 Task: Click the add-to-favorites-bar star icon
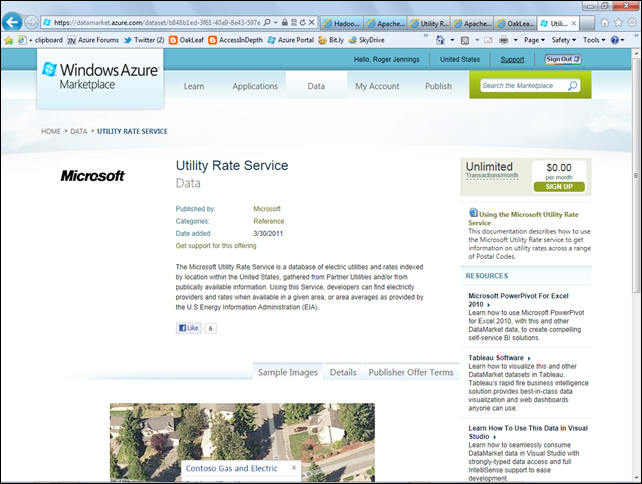click(9, 40)
